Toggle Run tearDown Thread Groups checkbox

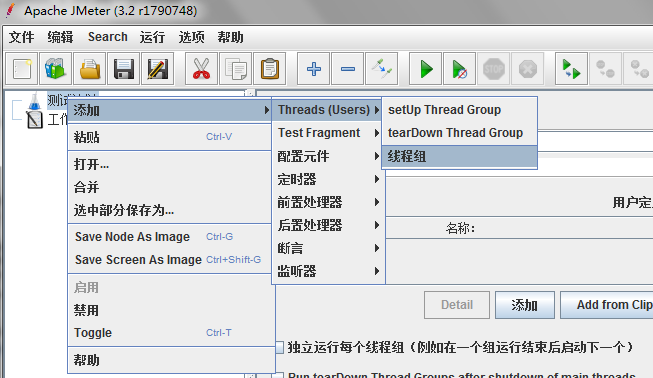click(x=280, y=375)
